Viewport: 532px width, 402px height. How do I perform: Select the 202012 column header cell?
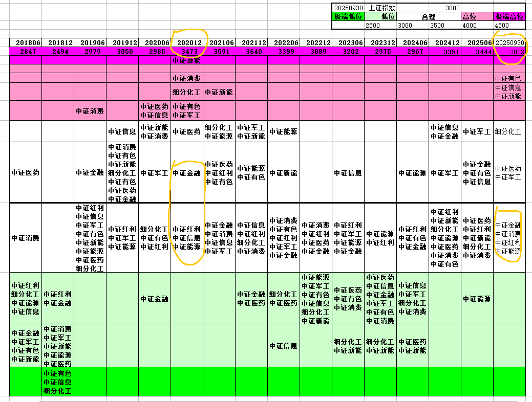pyautogui.click(x=187, y=43)
